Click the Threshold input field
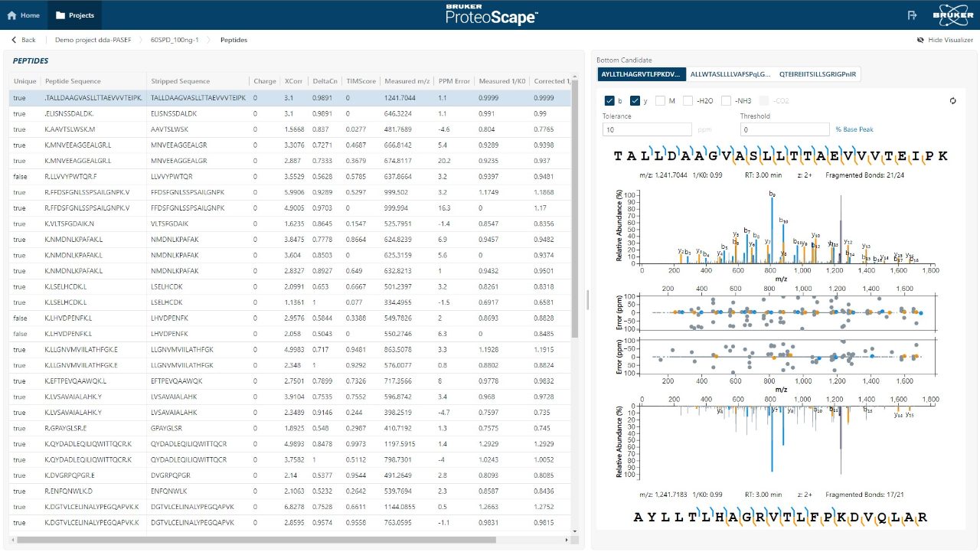Screen dimensions: 980x552 784,129
